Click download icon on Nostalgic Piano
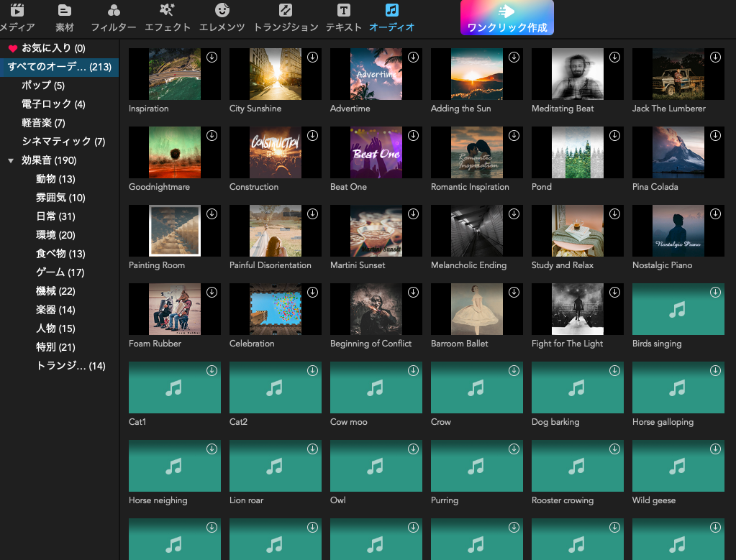The image size is (736, 560). pos(715,214)
